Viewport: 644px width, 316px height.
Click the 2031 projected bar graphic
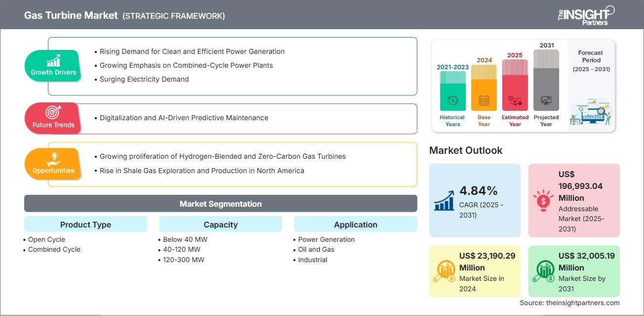(546, 79)
